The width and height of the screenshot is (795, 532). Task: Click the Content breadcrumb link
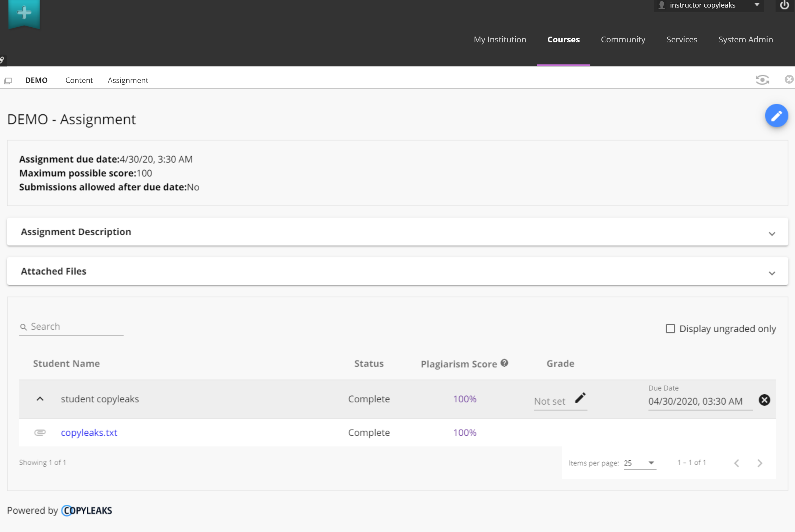click(79, 80)
